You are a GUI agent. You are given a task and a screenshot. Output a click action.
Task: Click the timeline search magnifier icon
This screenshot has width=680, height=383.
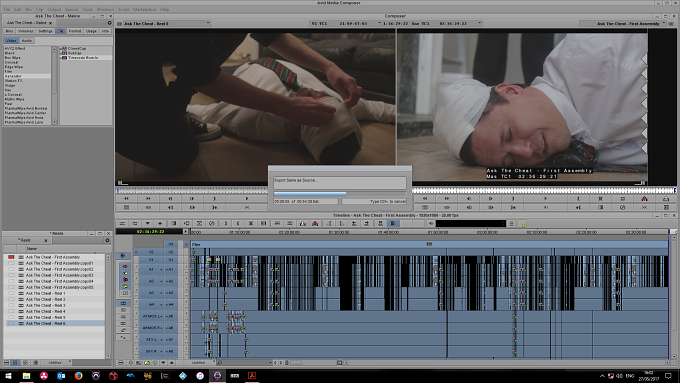pyautogui.click(x=220, y=362)
